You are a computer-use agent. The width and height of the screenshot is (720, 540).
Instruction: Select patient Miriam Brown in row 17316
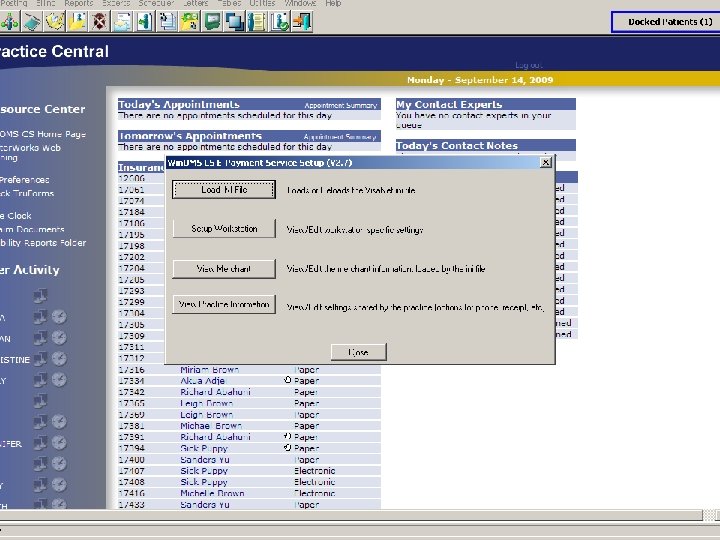click(x=209, y=369)
